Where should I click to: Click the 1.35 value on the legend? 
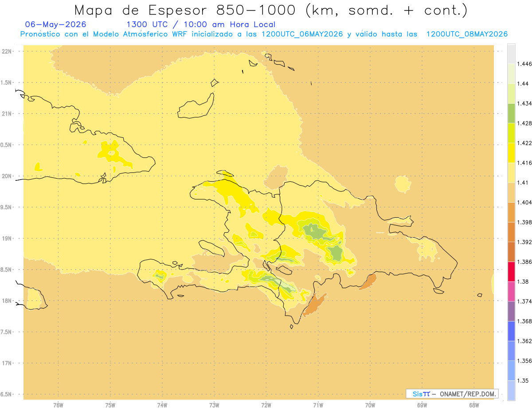pos(524,380)
